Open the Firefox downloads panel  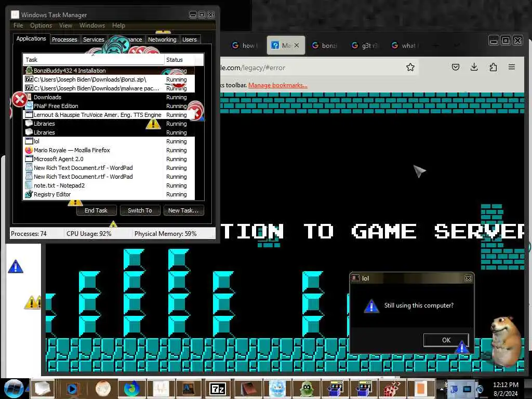click(474, 67)
